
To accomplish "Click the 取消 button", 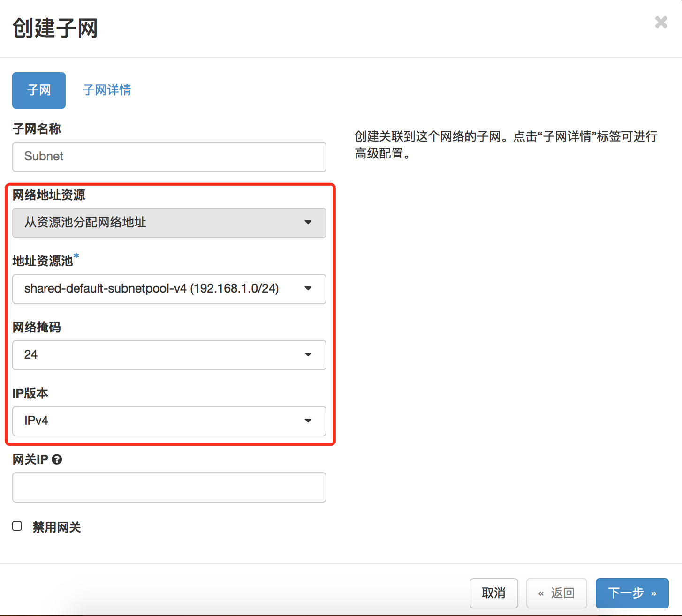I will 493,593.
